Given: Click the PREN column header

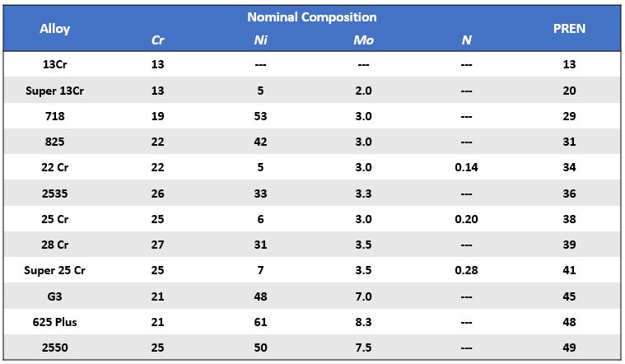Looking at the screenshot, I should tap(569, 29).
